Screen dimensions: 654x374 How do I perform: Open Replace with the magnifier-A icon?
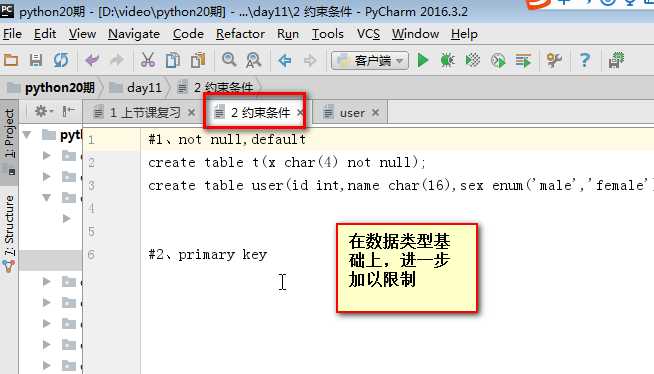tap(253, 61)
